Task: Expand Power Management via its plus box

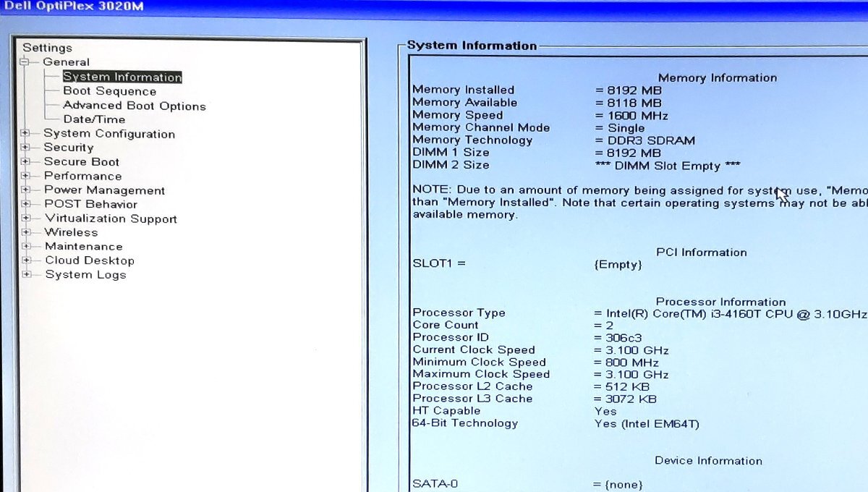Action: tap(26, 190)
